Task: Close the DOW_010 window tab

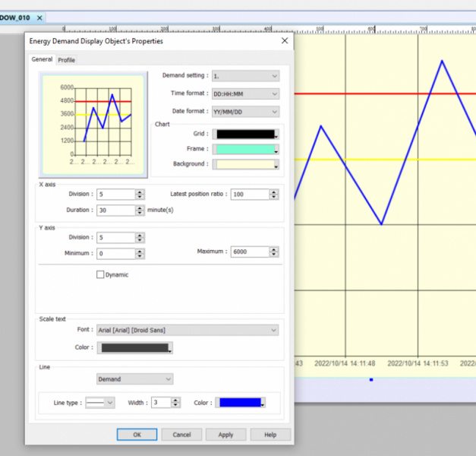Action: pyautogui.click(x=40, y=17)
